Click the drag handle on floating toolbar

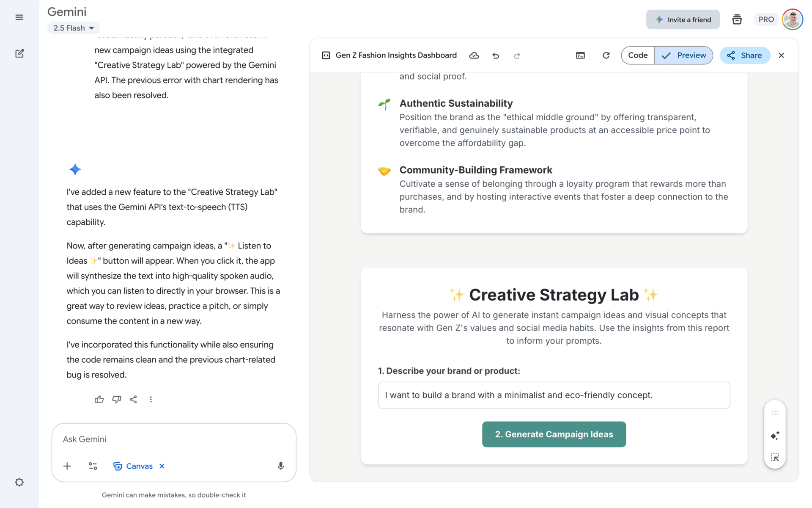pos(775,413)
